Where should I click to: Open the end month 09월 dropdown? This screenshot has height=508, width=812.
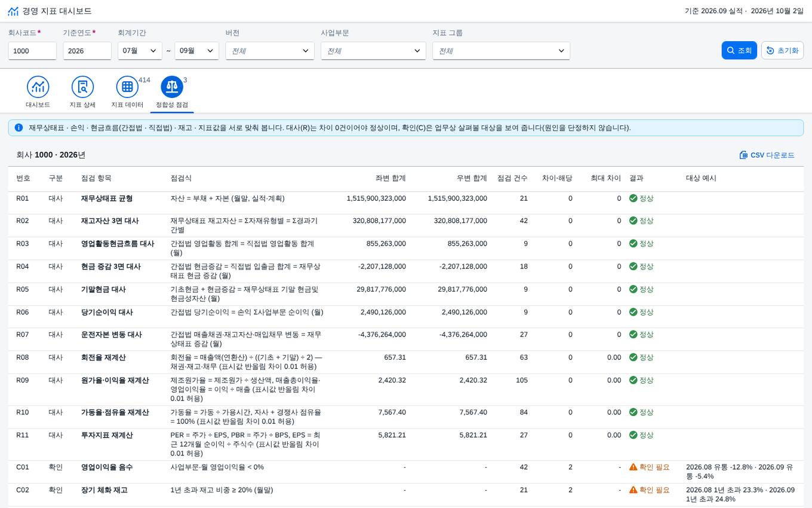196,51
